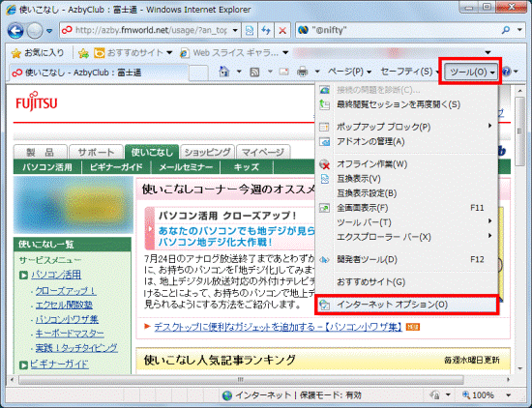This screenshot has width=532, height=408.
Task: Toggle オフライン作業(W) in the menu
Action: (406, 164)
